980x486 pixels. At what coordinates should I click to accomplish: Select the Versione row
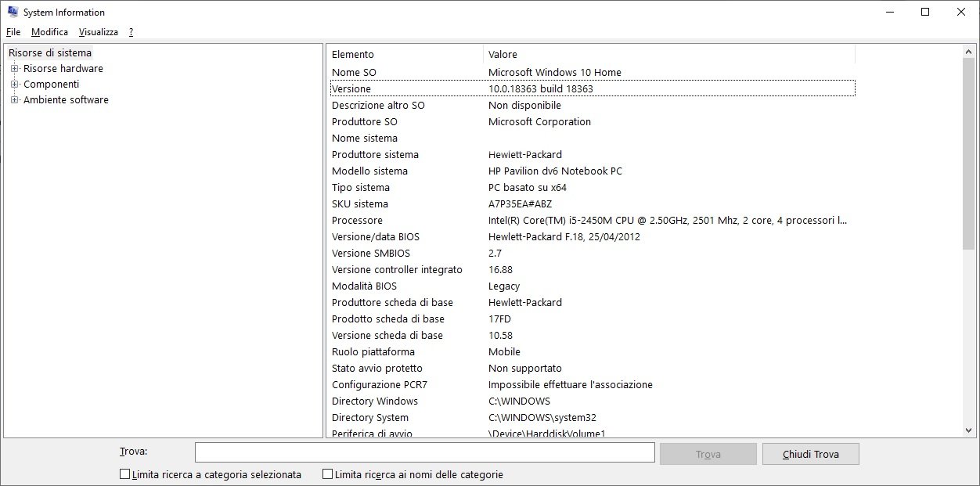coord(593,89)
